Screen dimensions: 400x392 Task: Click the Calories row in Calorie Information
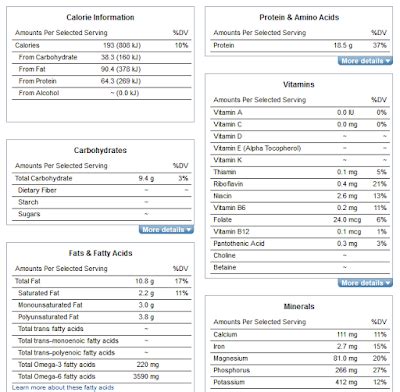(x=102, y=45)
